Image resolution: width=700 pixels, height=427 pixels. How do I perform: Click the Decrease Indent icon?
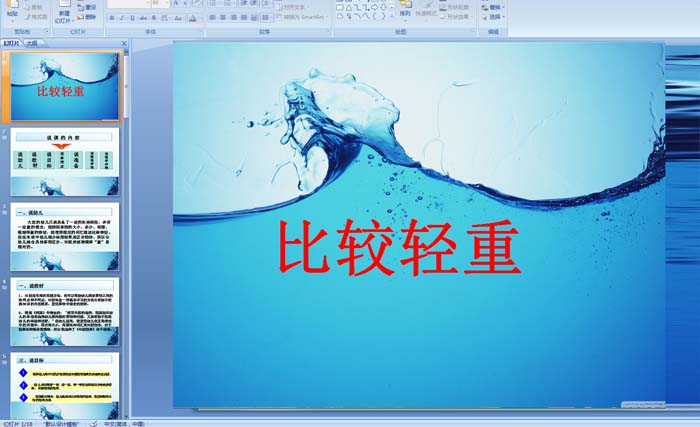(x=244, y=3)
